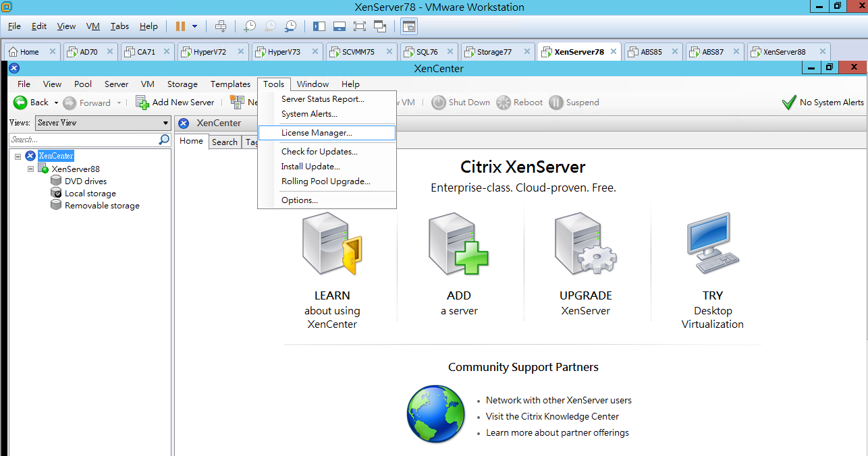This screenshot has width=868, height=456.
Task: Switch to the XenCenter Home tab
Action: tap(191, 141)
